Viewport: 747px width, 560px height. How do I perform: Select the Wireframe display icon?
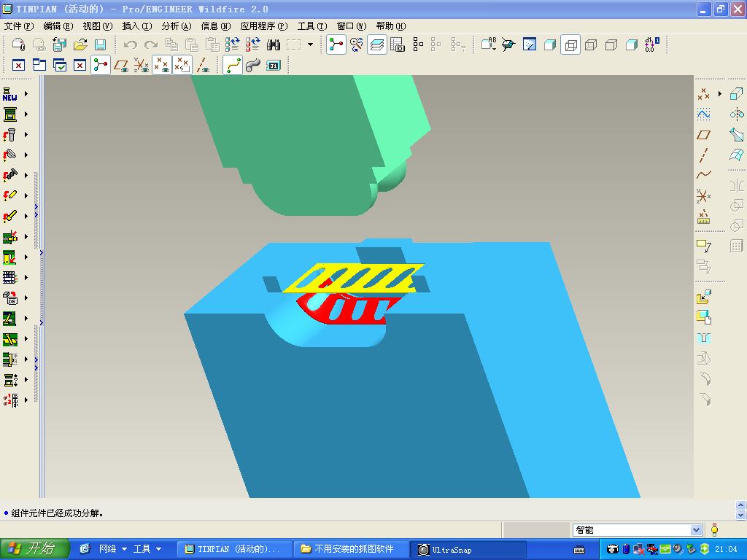(570, 44)
